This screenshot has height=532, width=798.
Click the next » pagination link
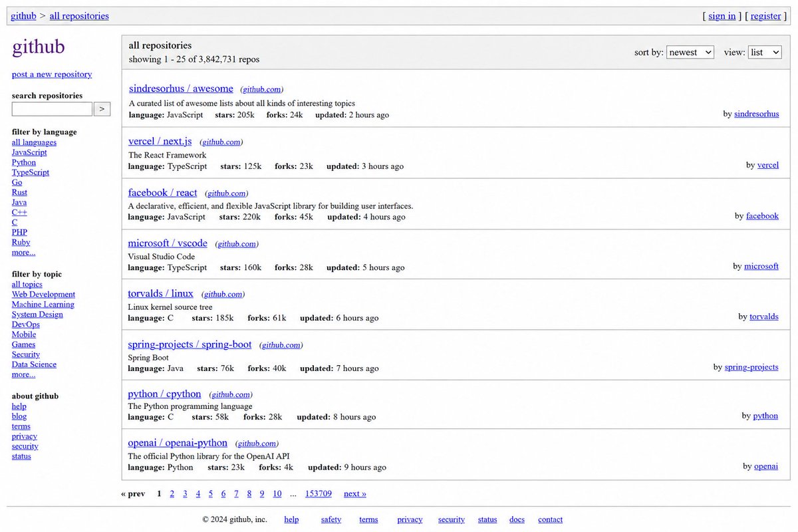pos(355,493)
